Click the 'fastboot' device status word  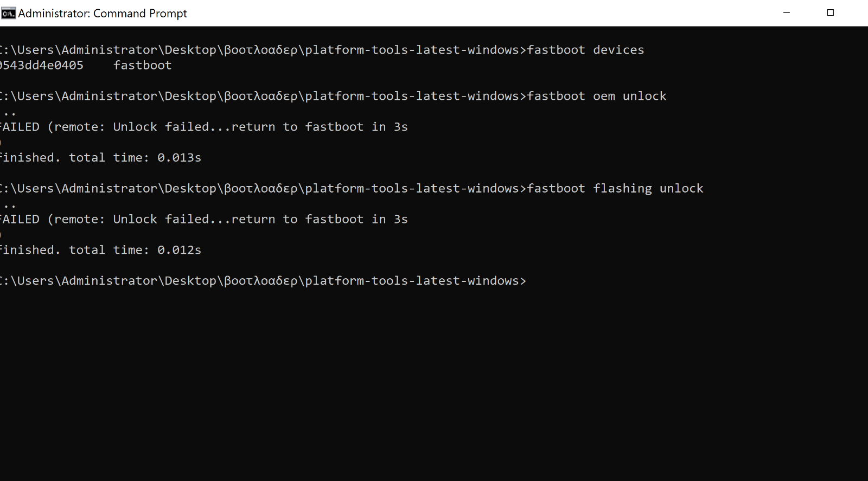(143, 65)
